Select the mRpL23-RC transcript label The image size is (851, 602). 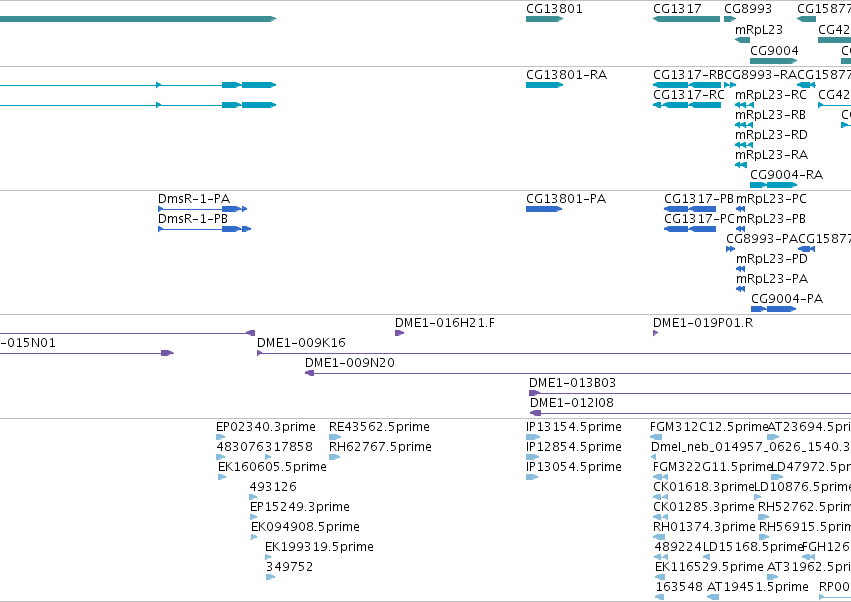(771, 95)
